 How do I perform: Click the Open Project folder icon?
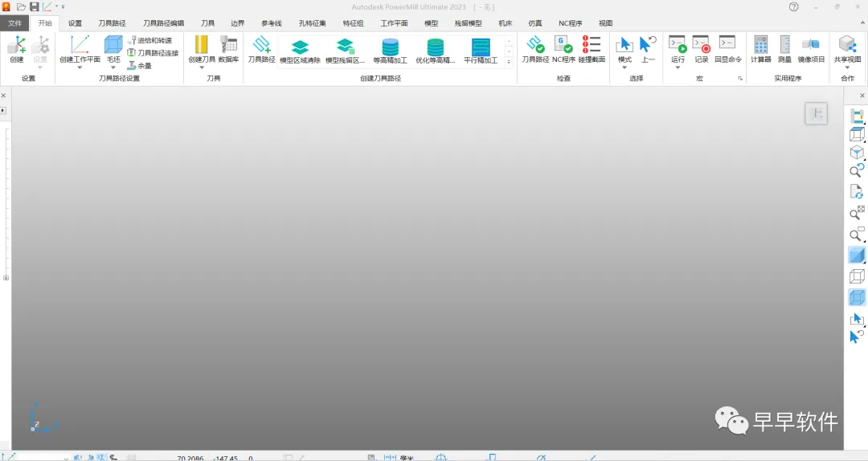[21, 6]
